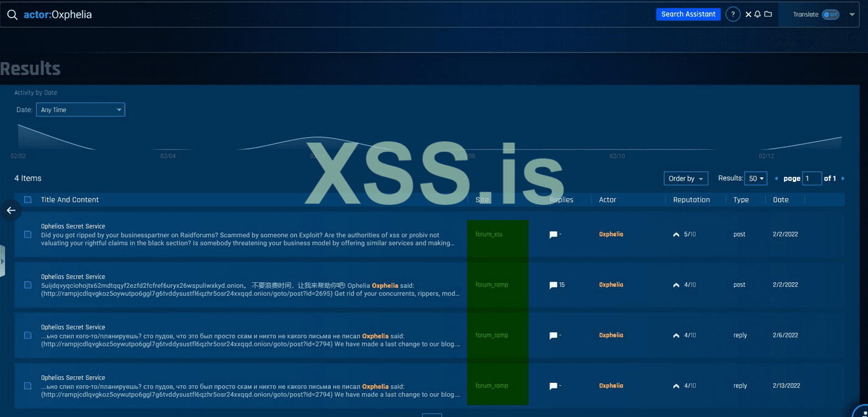Open Oxphelia actor link in forum_xss row
868x417 pixels.
pos(611,235)
